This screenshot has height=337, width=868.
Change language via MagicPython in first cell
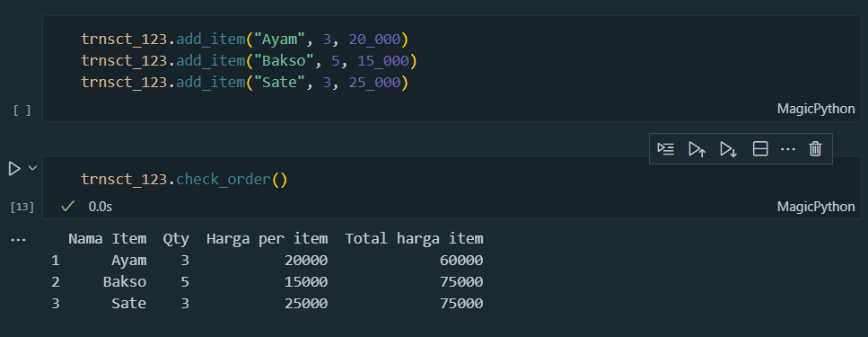[815, 109]
